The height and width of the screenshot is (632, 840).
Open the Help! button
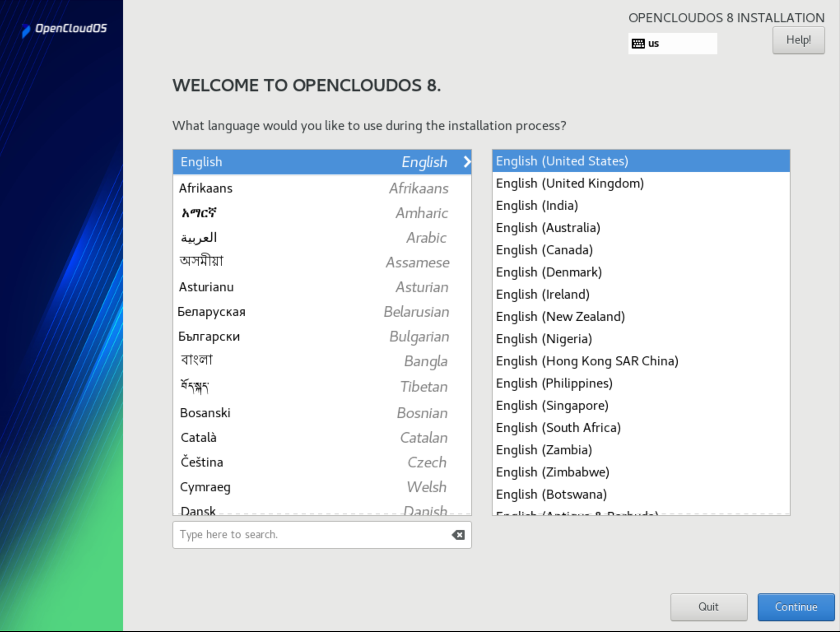tap(798, 40)
